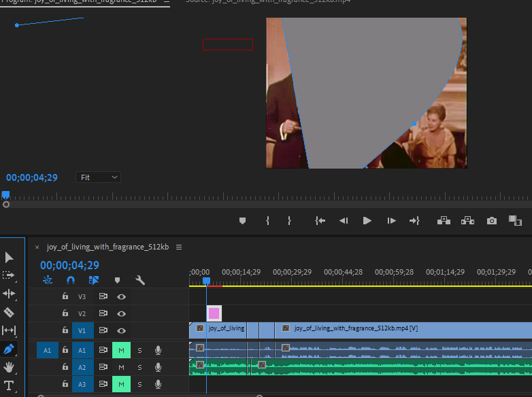Mute the A2 track
532x397 pixels.
pyautogui.click(x=121, y=367)
